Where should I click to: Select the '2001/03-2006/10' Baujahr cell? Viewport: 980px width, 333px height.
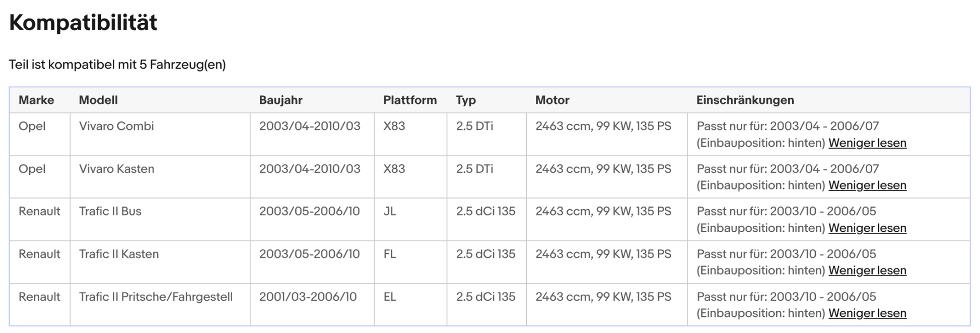[308, 297]
